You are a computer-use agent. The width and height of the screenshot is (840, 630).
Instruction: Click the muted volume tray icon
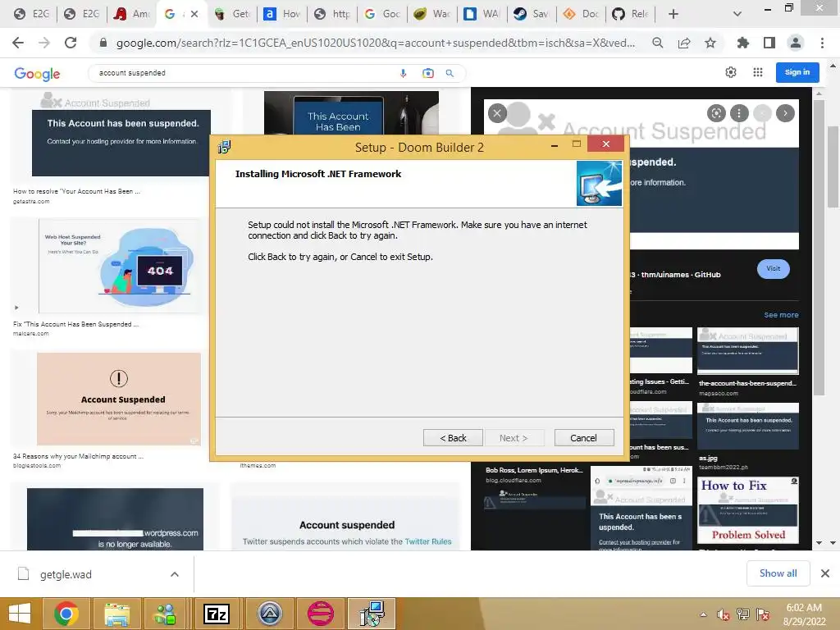point(724,614)
